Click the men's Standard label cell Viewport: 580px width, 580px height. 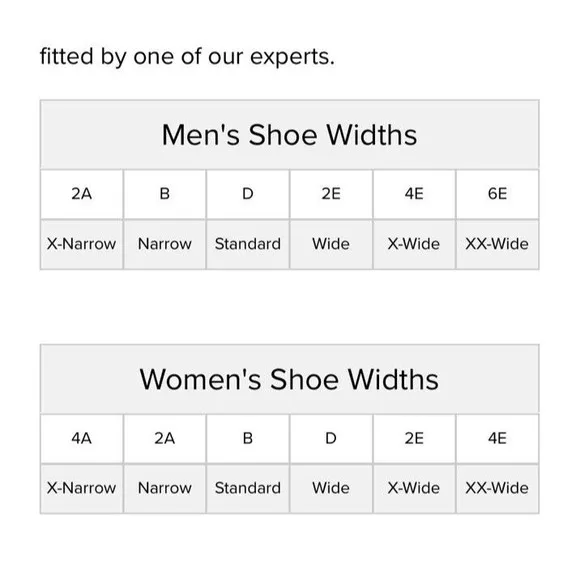coord(248,245)
